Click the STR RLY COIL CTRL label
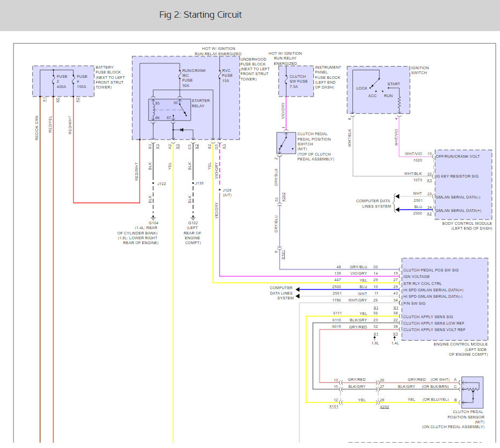 [x=423, y=283]
